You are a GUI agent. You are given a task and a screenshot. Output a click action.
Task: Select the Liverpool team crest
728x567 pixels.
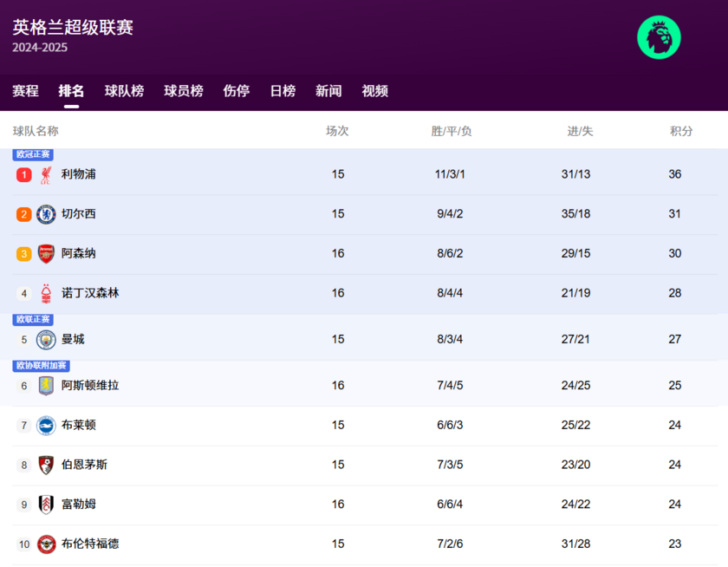tap(44, 173)
